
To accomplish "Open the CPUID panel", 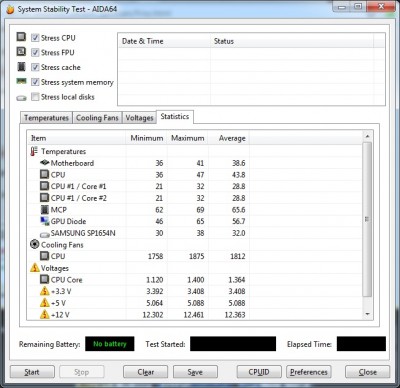I will [259, 372].
